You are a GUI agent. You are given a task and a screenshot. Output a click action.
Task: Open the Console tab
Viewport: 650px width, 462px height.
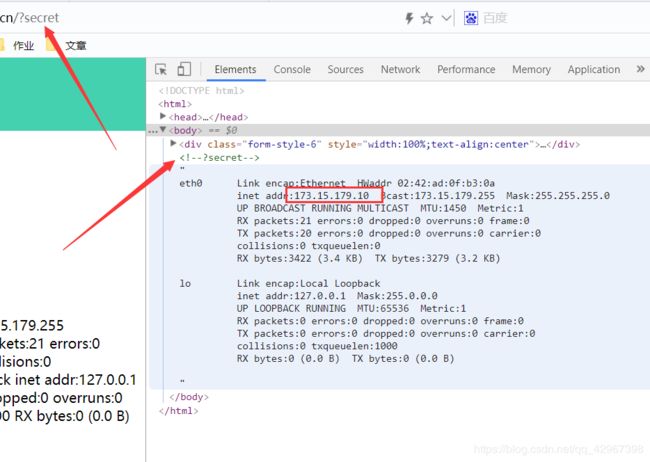click(292, 69)
